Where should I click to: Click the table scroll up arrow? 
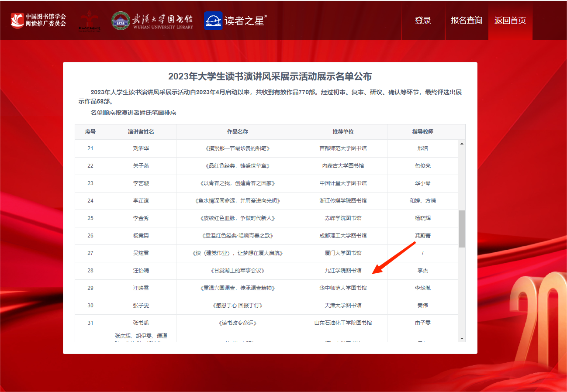tap(462, 144)
